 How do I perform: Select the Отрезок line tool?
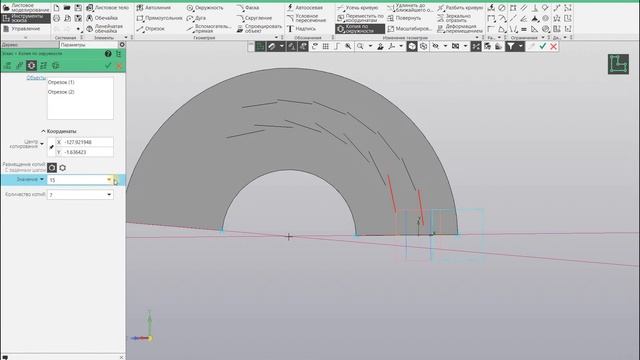tap(151, 29)
